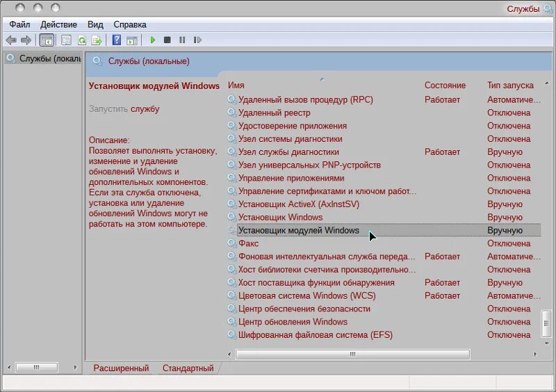The width and height of the screenshot is (556, 392).
Task: Select Хост поставщика функции обнаружения service
Action: pyautogui.click(x=384, y=283)
